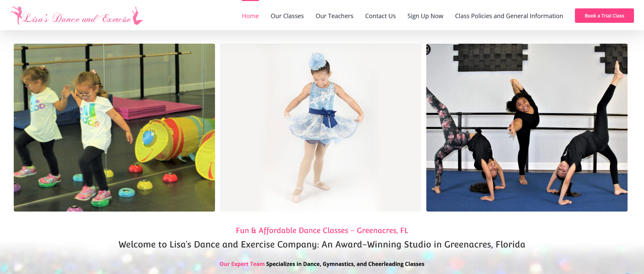Follow the 'Our Expert Team' link

click(242, 264)
